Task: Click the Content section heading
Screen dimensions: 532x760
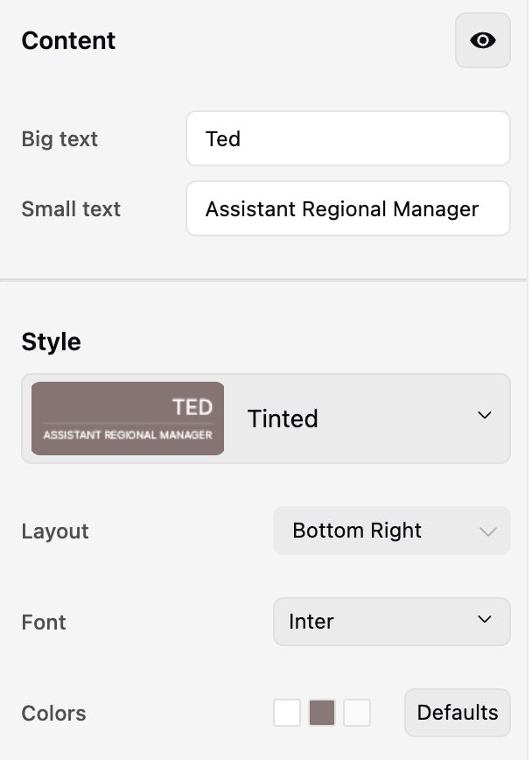Action: pos(68,41)
